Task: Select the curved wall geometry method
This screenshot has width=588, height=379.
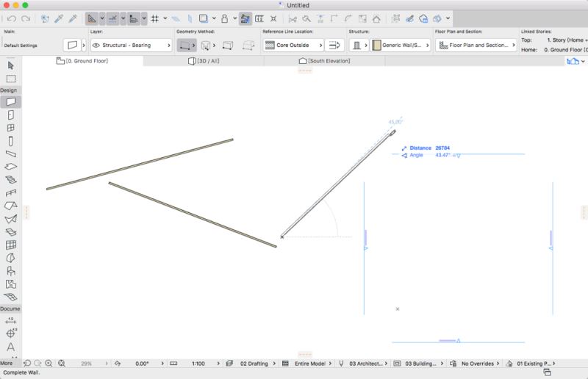Action: pos(206,46)
